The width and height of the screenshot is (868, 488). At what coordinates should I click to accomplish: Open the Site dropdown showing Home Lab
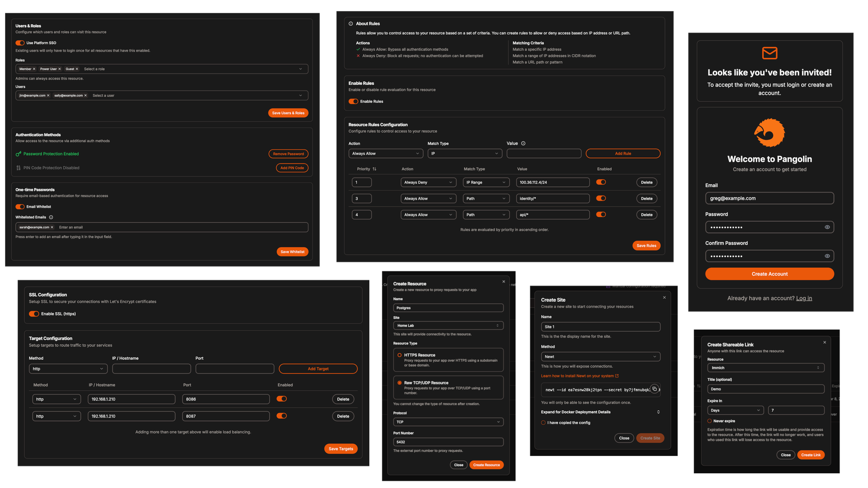pos(448,325)
